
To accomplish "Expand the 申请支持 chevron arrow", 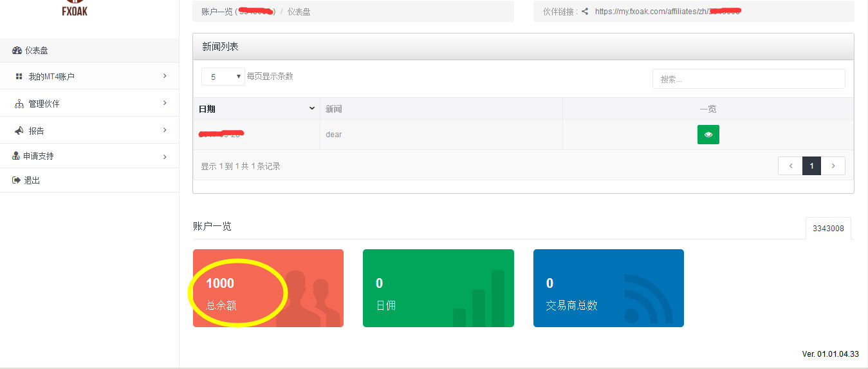I will click(x=165, y=156).
